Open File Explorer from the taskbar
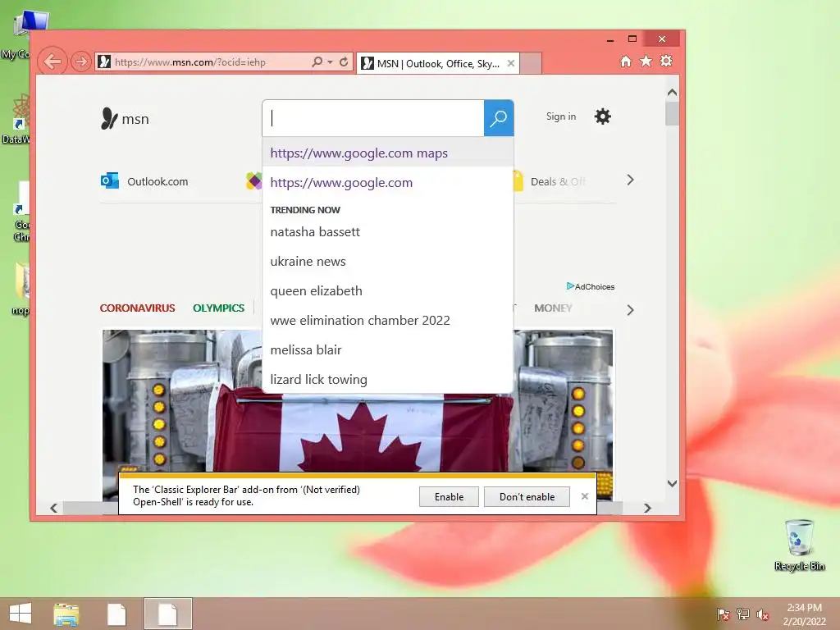This screenshot has width=840, height=630. pyautogui.click(x=66, y=614)
